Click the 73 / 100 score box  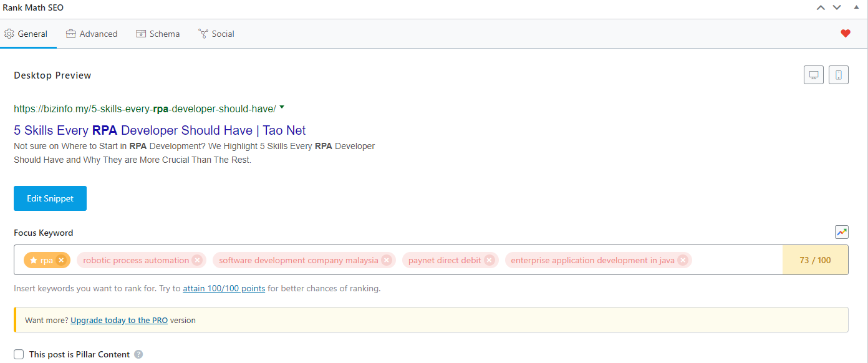[815, 260]
